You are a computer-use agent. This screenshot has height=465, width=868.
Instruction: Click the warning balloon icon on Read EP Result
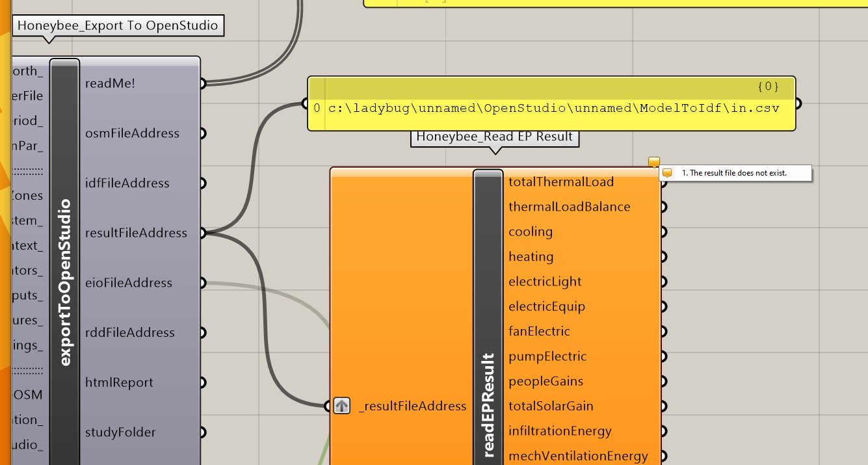pos(654,162)
